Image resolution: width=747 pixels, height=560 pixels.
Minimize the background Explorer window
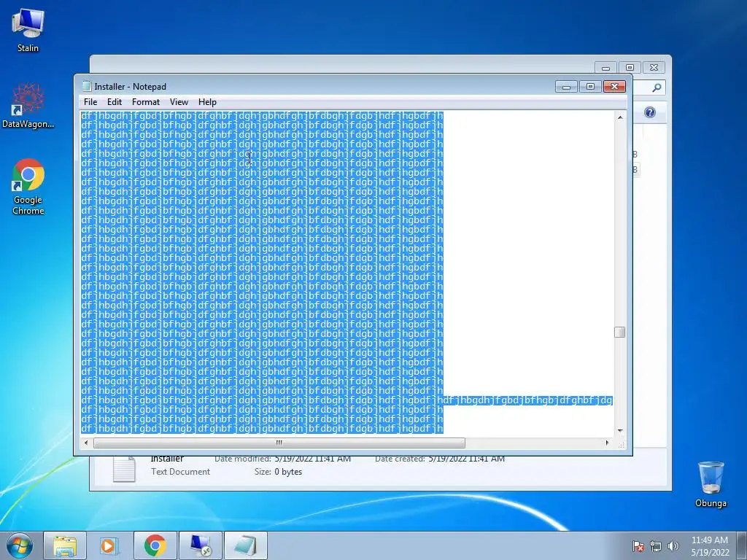606,68
